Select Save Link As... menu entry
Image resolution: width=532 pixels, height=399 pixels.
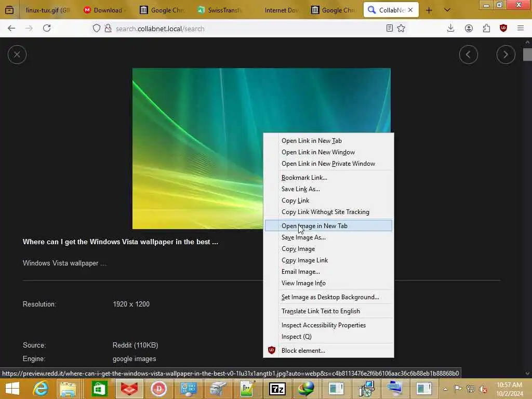pos(328,189)
